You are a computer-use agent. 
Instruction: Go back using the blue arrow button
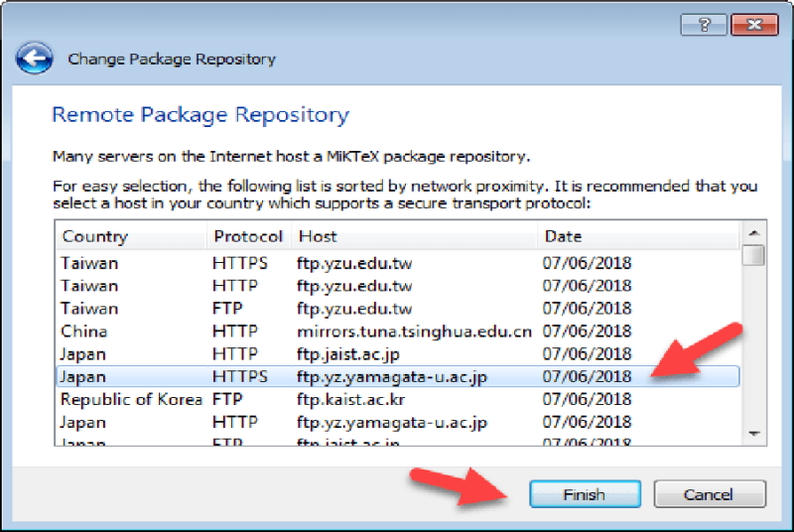34,59
